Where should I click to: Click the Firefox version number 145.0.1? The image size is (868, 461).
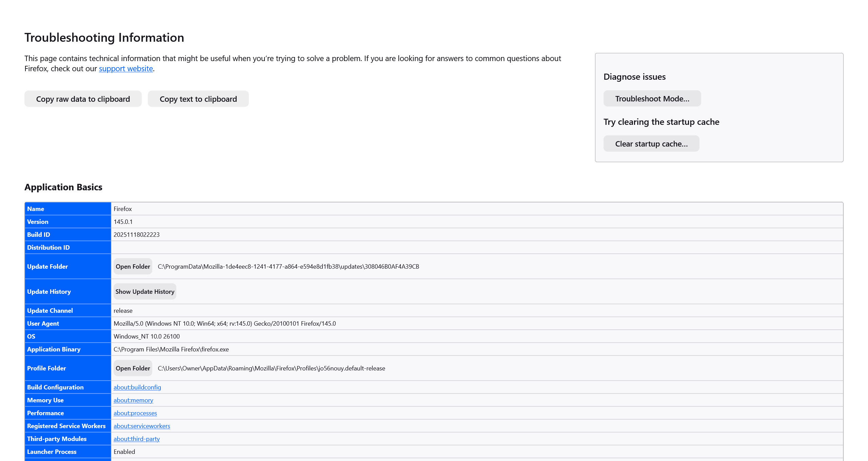[123, 222]
